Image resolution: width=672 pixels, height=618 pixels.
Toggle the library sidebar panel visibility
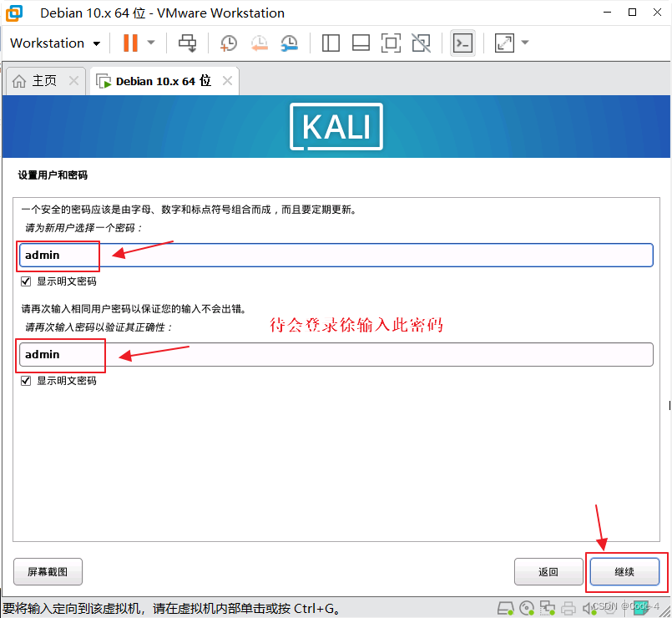tap(331, 43)
